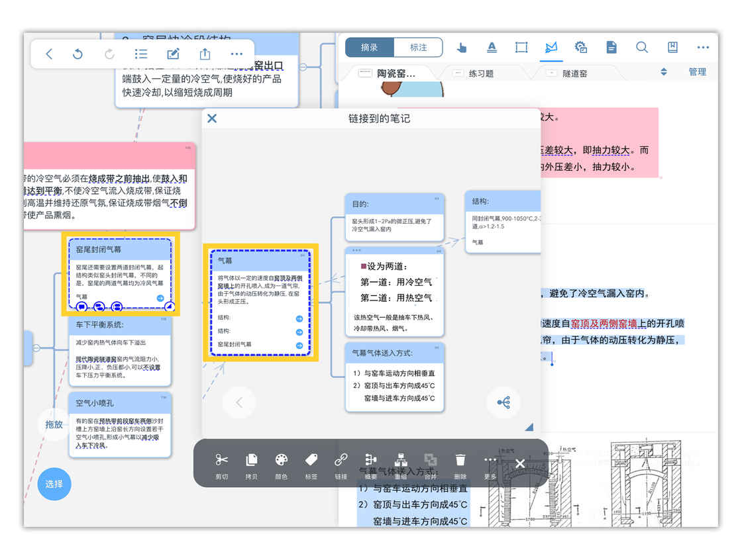This screenshot has width=742, height=560.
Task: Click the popup share nodes round button
Action: [x=503, y=402]
